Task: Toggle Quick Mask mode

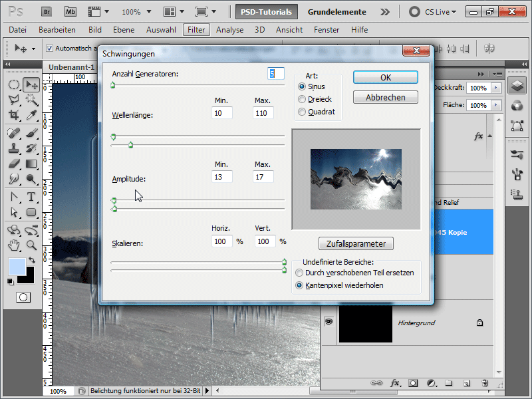Action: [x=23, y=297]
